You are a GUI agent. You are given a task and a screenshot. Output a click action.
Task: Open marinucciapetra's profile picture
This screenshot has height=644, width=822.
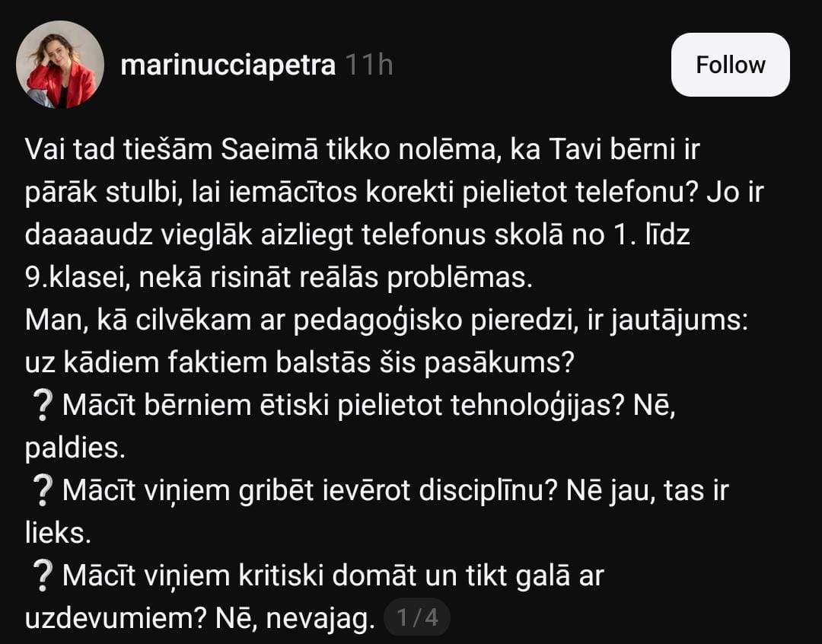point(60,65)
